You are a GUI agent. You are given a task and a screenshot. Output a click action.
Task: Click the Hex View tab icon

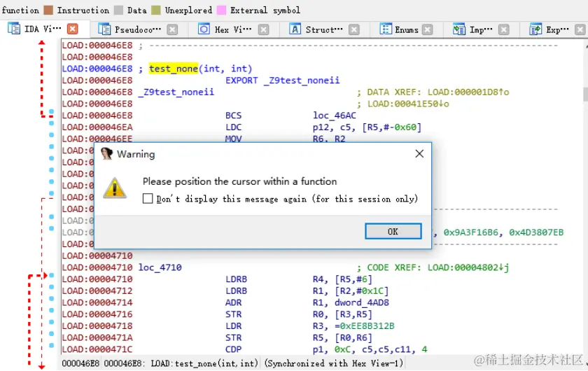(x=204, y=29)
